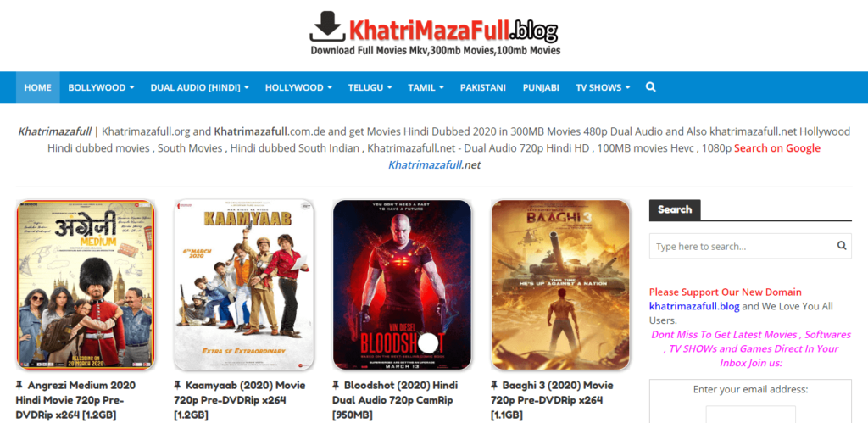Click the search magnifier icon in navbar

click(x=650, y=87)
